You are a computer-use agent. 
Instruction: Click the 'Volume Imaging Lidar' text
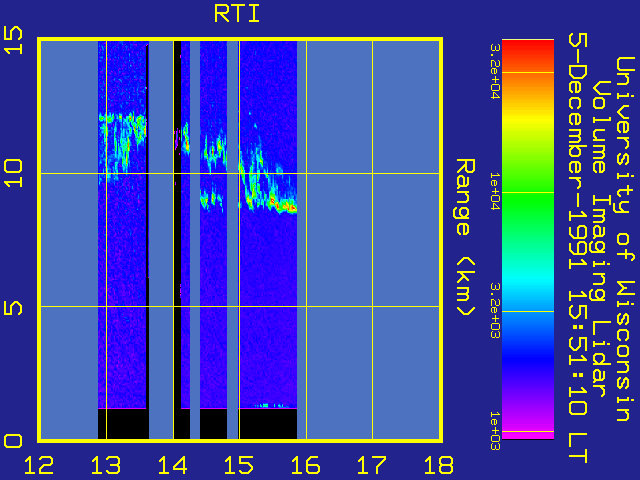[x=601, y=239]
